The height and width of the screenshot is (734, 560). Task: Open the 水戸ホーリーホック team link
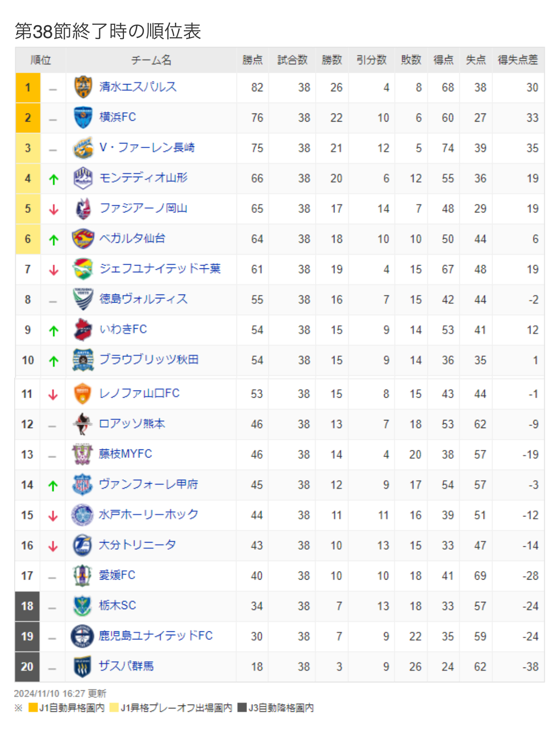tap(148, 515)
